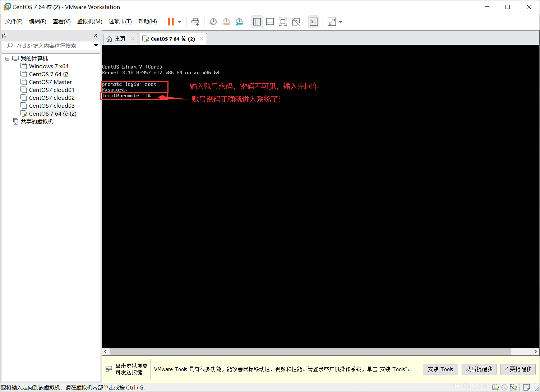Open the message log status icon

(x=527, y=387)
